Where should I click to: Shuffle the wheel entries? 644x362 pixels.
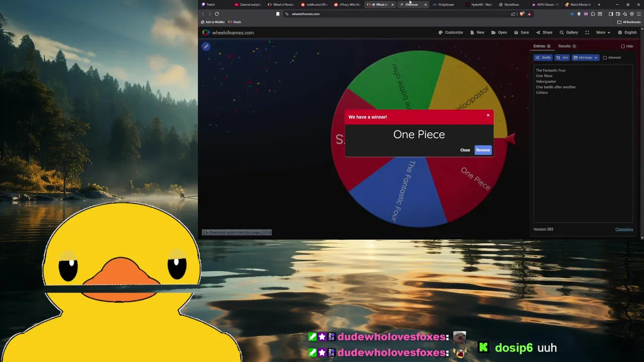pyautogui.click(x=543, y=58)
